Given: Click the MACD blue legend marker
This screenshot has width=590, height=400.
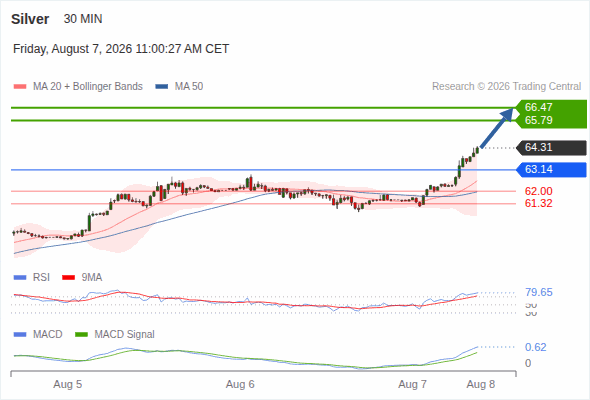Looking at the screenshot, I should (x=20, y=335).
